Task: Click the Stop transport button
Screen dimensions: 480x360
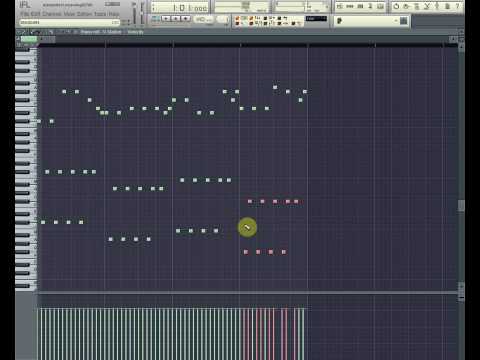Action: [176, 19]
